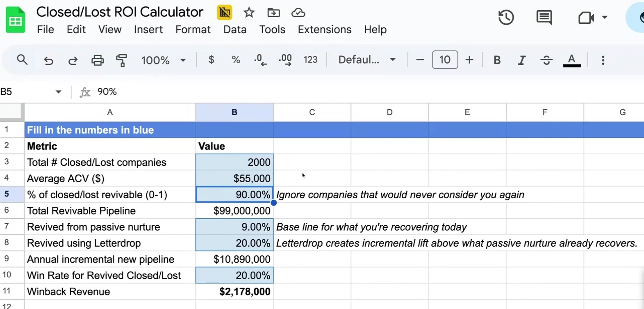Search the menus with magnifier icon

coord(22,60)
